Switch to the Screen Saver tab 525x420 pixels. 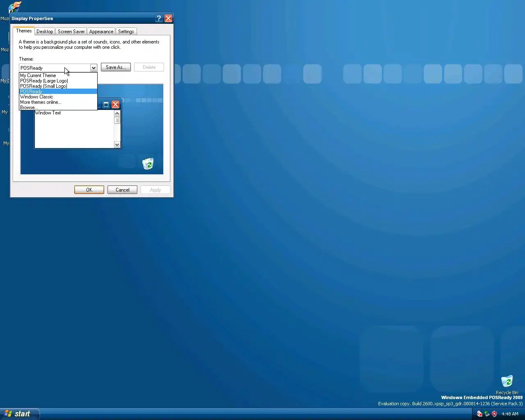71,32
